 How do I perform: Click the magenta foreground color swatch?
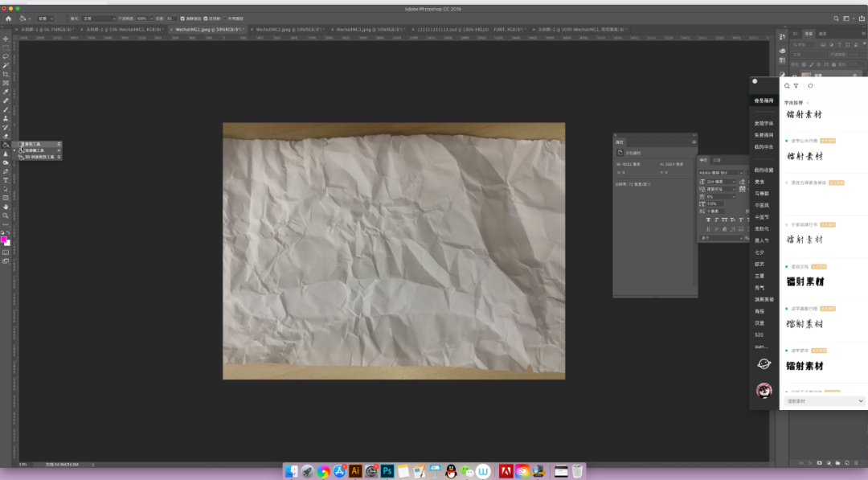coord(4,240)
